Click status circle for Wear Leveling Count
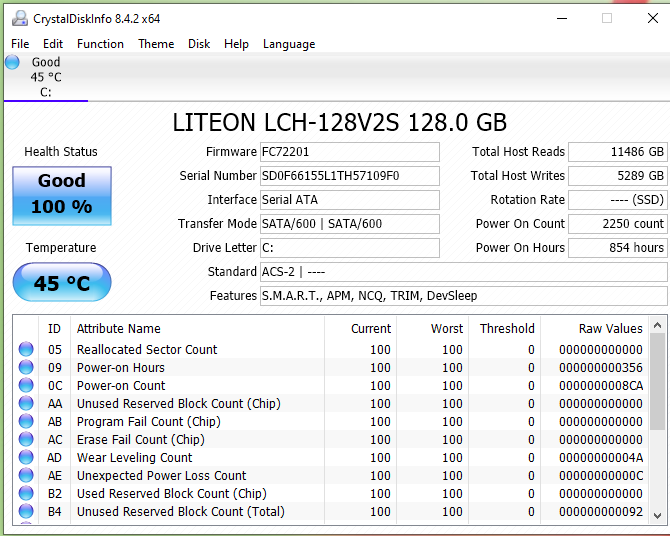 point(26,457)
